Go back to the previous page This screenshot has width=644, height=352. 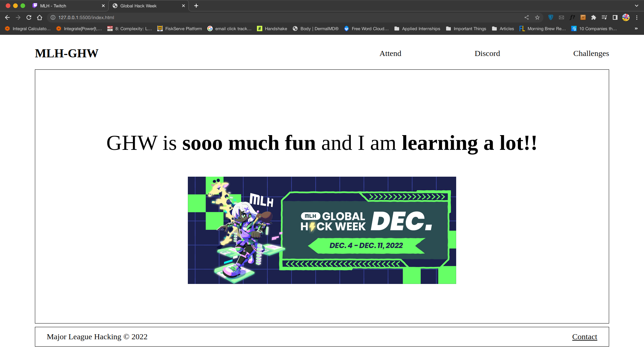[x=7, y=17]
